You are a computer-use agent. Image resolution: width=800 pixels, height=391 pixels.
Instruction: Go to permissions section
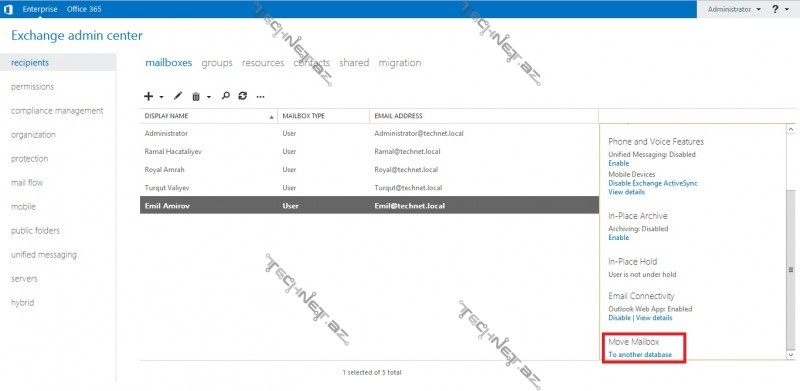32,87
